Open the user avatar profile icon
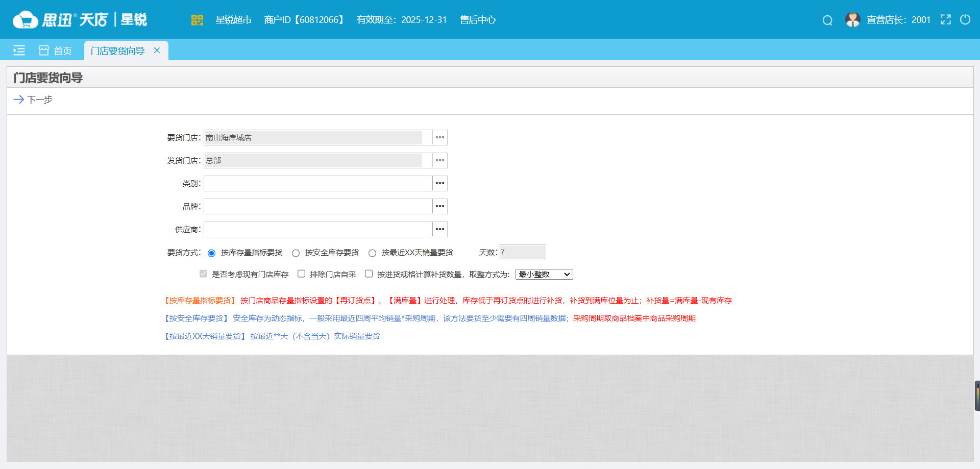Image resolution: width=980 pixels, height=469 pixels. pyautogui.click(x=853, y=19)
